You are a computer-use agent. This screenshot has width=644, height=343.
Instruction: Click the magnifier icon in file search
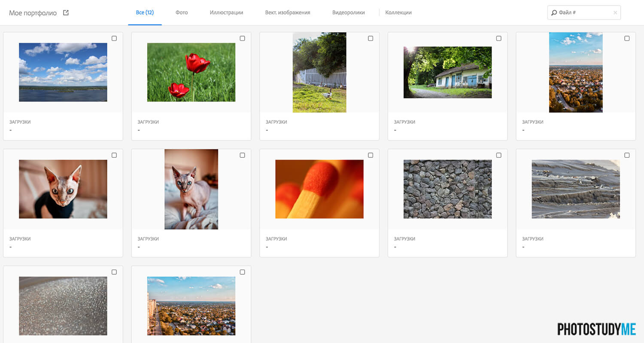(x=554, y=13)
